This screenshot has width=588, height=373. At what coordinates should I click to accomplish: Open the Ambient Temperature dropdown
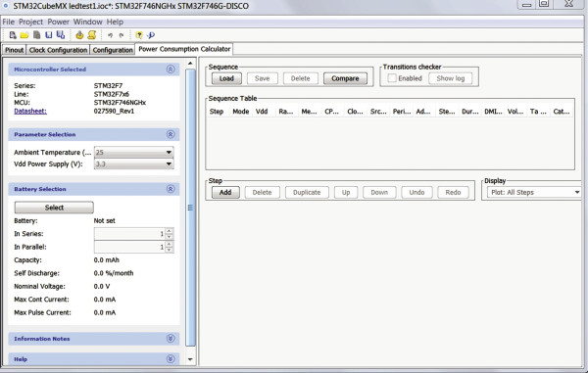point(169,152)
